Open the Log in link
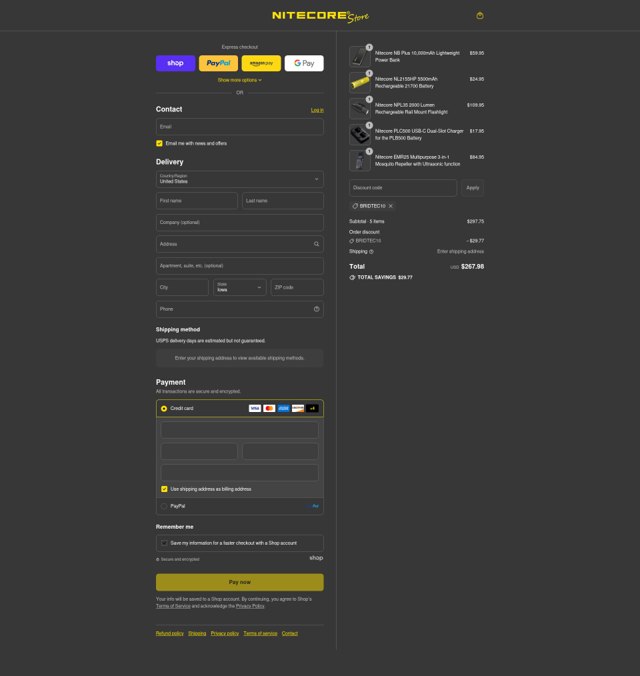The width and height of the screenshot is (640, 676). point(317,110)
